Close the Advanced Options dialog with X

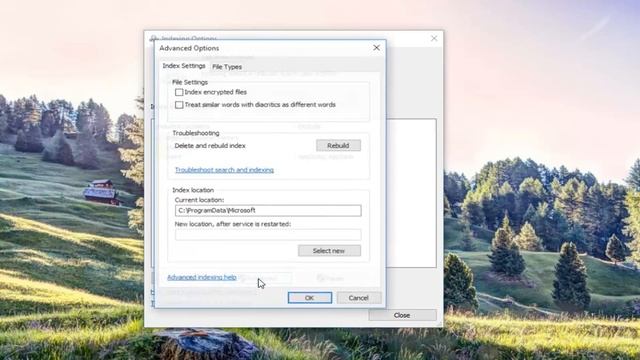(376, 48)
